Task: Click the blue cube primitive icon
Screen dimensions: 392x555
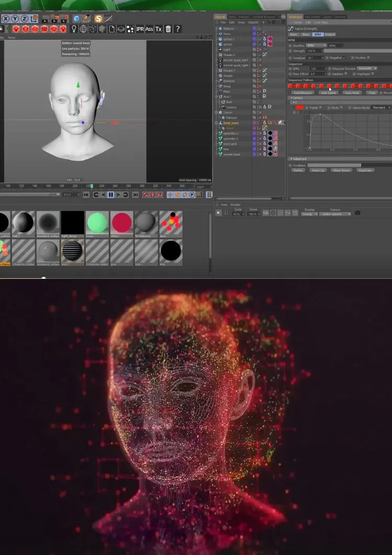Action: click(77, 19)
